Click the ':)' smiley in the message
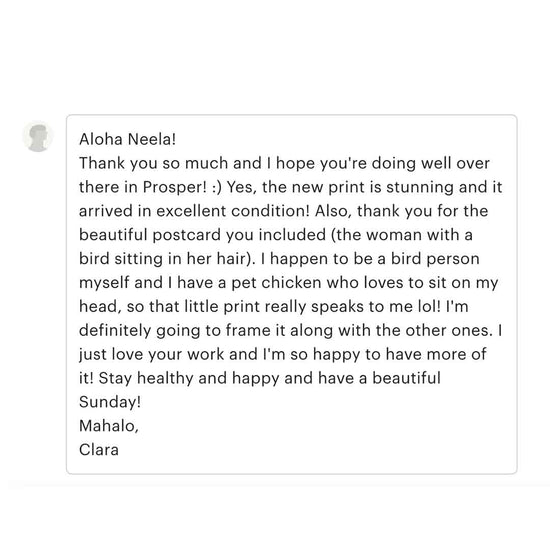 217,187
